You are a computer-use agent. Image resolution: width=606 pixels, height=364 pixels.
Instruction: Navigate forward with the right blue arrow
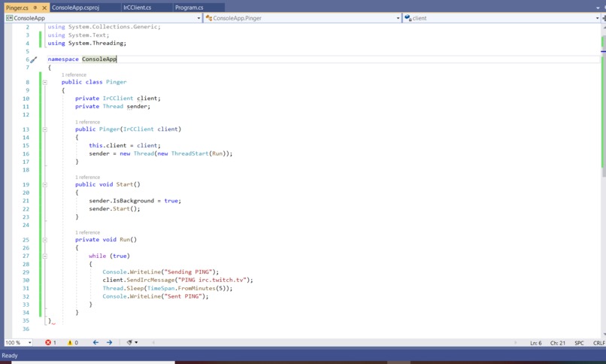click(109, 343)
